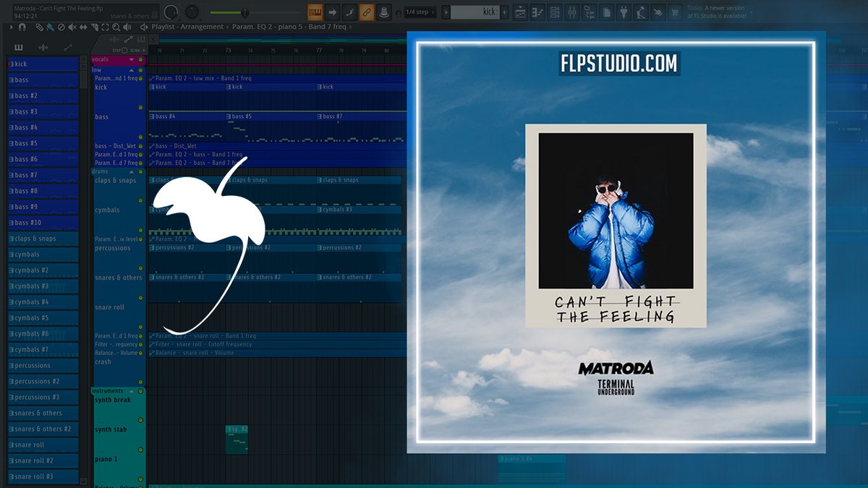Toggle the MIDI linking icon on the toolbar

tap(367, 12)
